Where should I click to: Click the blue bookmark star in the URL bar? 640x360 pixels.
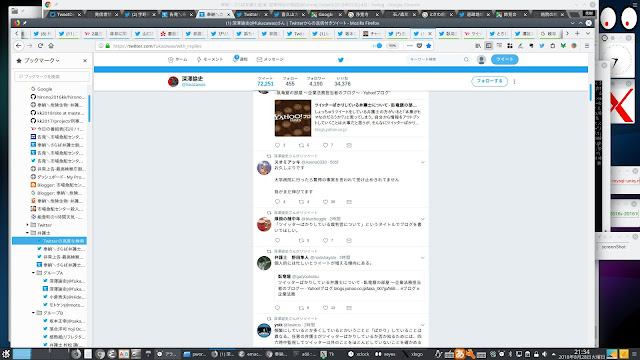428,46
